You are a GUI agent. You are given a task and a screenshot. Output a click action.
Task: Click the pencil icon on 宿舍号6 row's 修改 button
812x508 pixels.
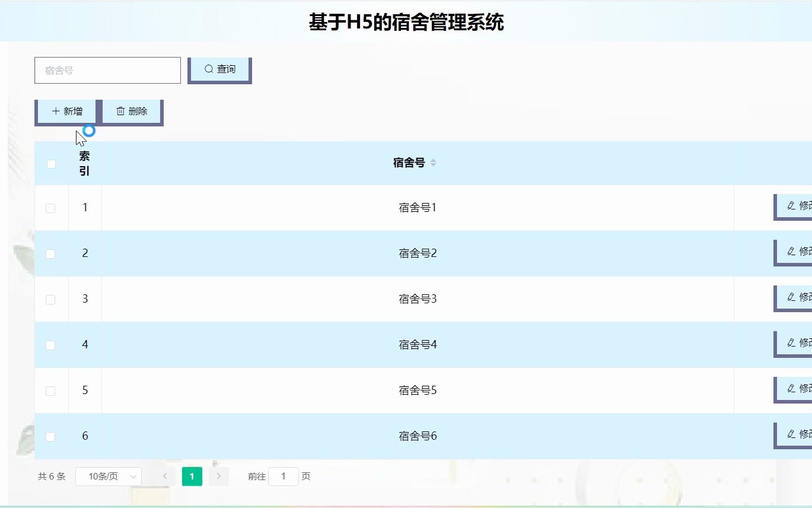791,434
